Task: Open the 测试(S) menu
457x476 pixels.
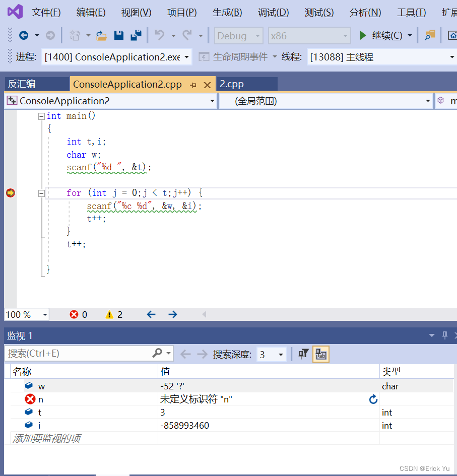Action: pos(319,13)
